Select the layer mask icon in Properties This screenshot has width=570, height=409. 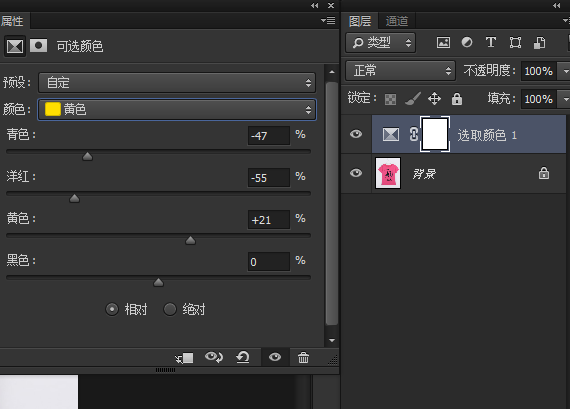tap(39, 46)
